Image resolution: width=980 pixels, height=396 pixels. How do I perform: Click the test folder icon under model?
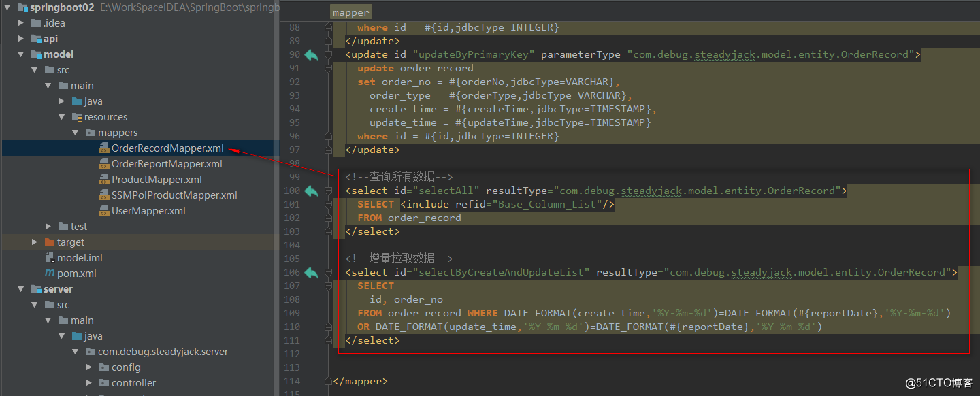click(x=63, y=227)
